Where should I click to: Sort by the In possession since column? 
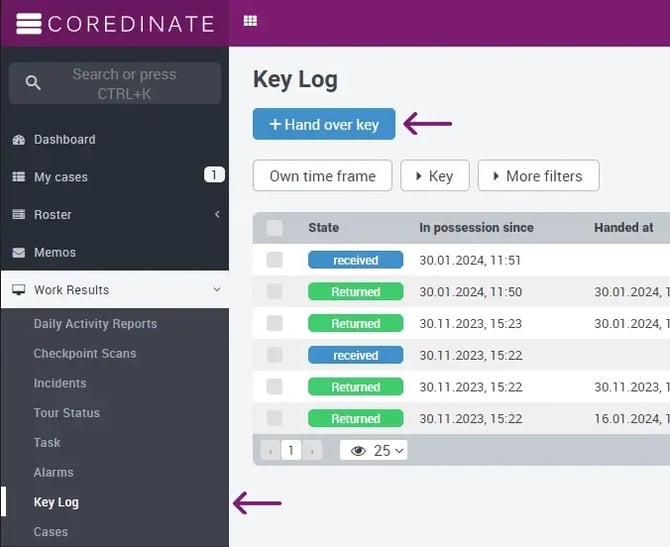(476, 228)
